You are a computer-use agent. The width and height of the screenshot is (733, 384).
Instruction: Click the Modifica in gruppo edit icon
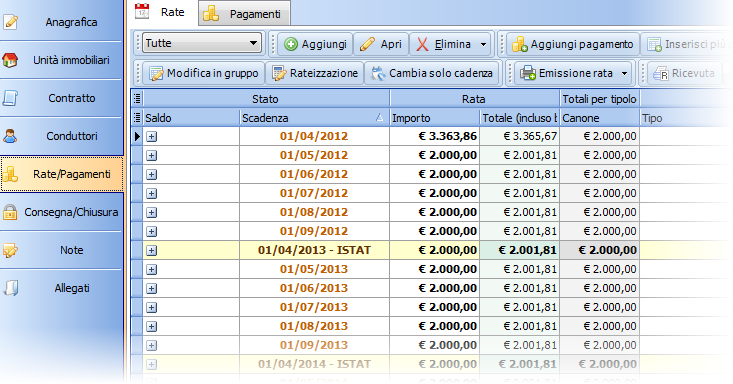(156, 74)
